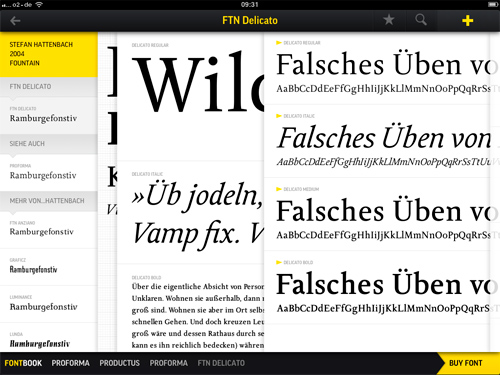Select Productus breadcrumb item
This screenshot has width=500, height=375.
pyautogui.click(x=119, y=363)
